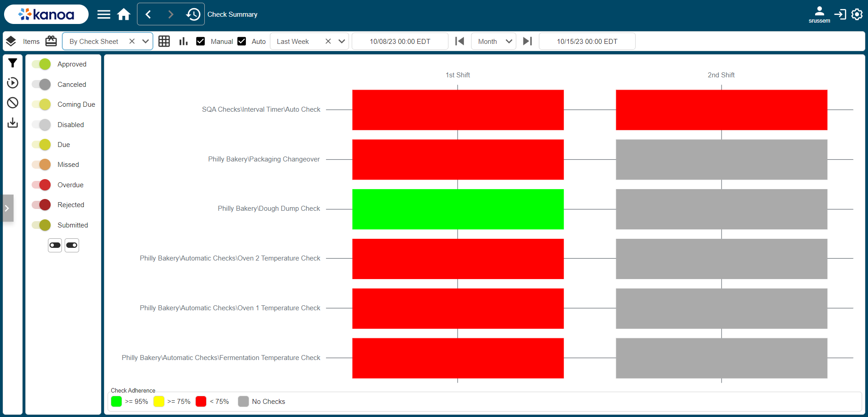Expand the By Check Sheet dropdown
This screenshot has height=417, width=868.
[x=145, y=41]
